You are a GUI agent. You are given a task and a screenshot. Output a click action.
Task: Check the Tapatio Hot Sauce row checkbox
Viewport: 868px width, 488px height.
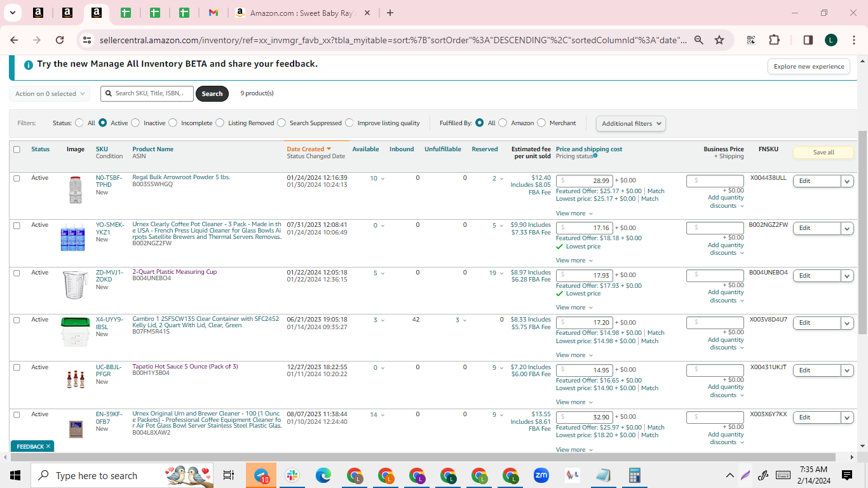point(17,367)
